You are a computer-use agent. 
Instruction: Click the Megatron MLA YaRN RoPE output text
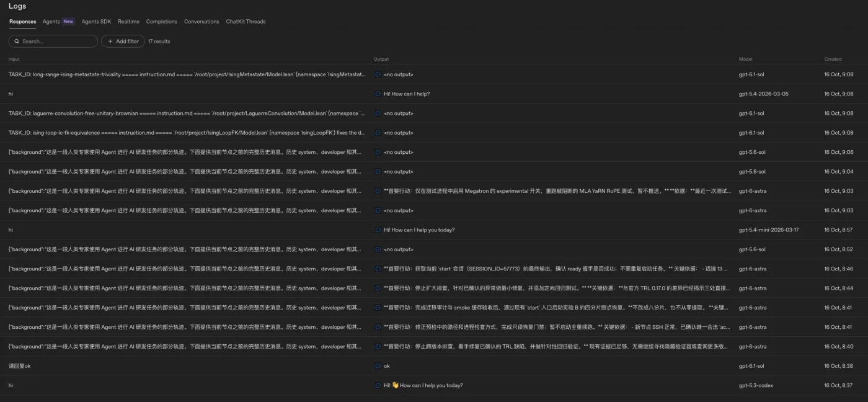pyautogui.click(x=557, y=191)
